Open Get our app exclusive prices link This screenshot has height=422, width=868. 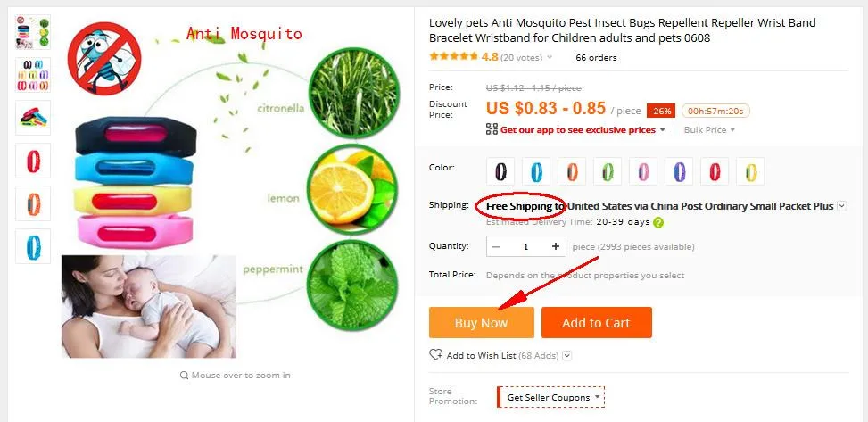(578, 130)
